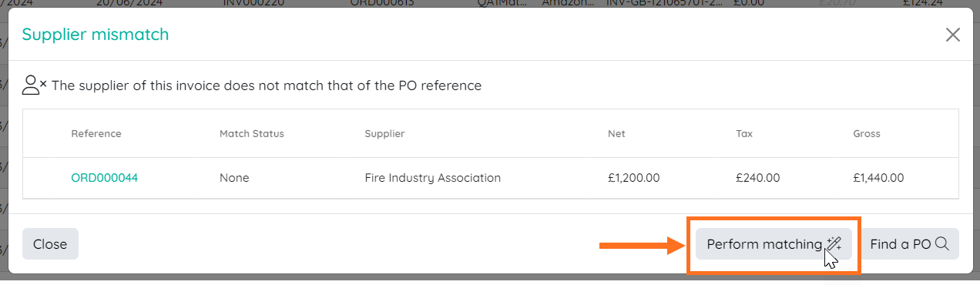Click the Gross column header
This screenshot has width=980, height=285.
(867, 133)
